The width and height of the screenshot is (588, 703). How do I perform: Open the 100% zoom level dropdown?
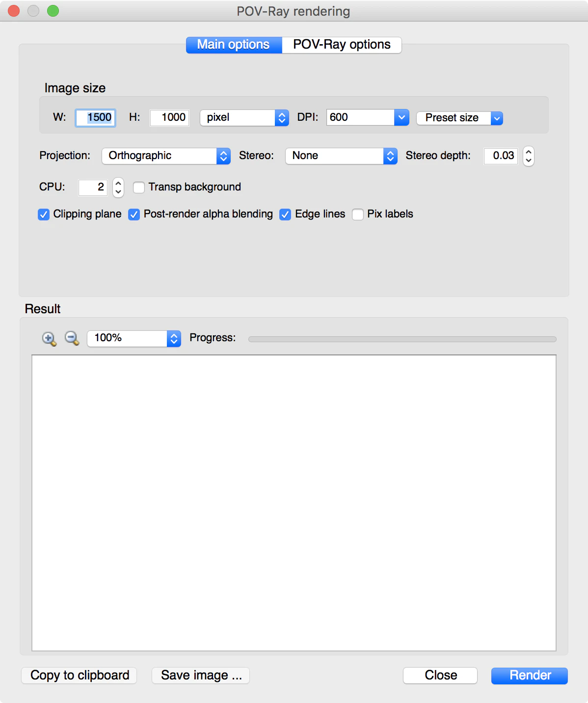tap(134, 339)
